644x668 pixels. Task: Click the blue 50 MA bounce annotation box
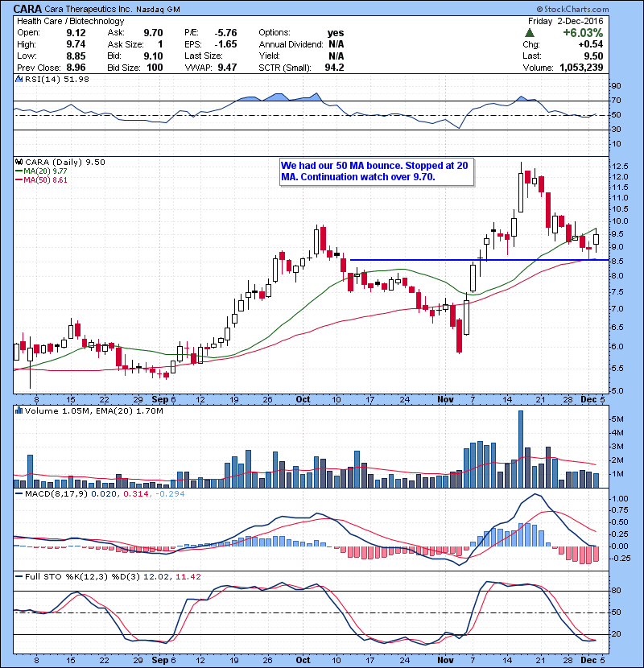pyautogui.click(x=377, y=171)
